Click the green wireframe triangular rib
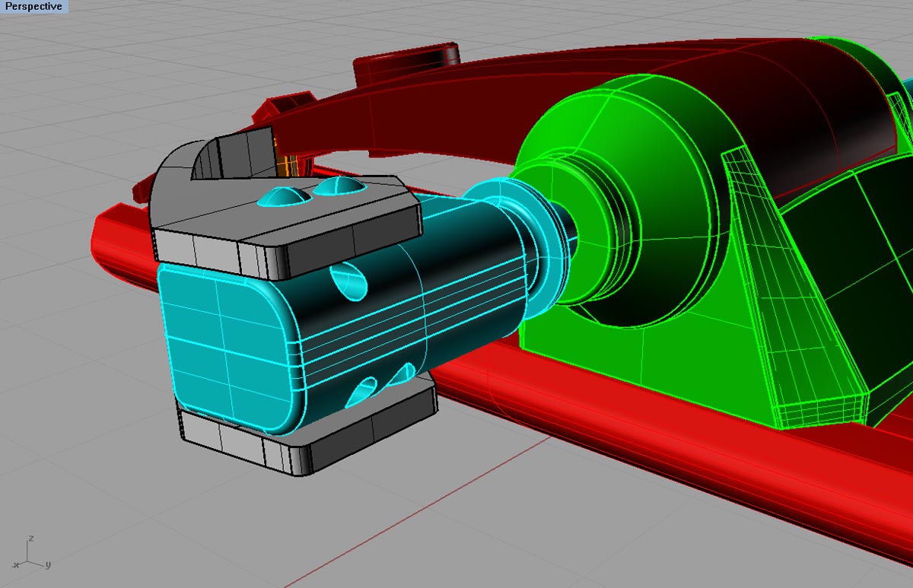The height and width of the screenshot is (588, 913). pyautogui.click(x=784, y=289)
